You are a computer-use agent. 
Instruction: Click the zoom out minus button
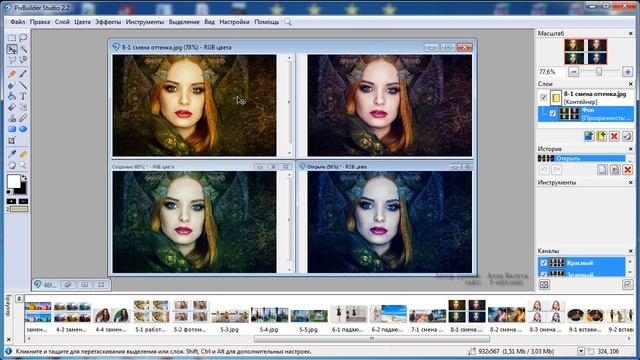tap(573, 72)
